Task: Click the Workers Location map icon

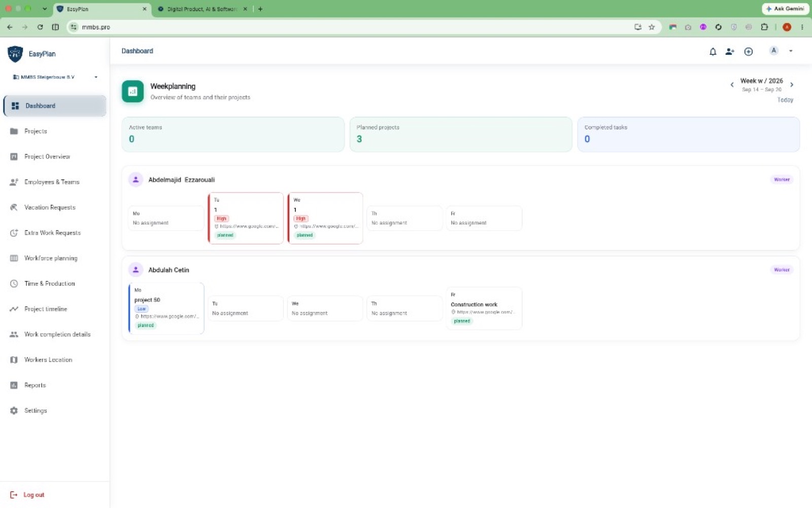Action: 14,360
